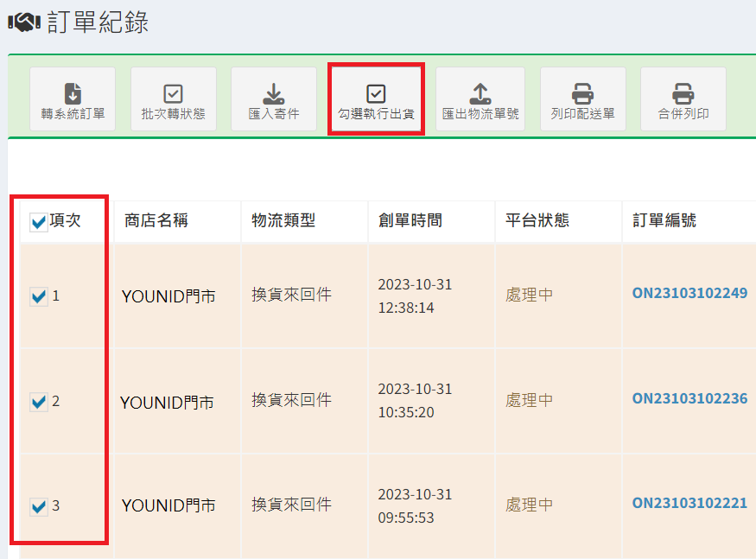The width and height of the screenshot is (756, 559).
Task: Click the handshake icon beside 訂單紀錄
Action: point(24,23)
